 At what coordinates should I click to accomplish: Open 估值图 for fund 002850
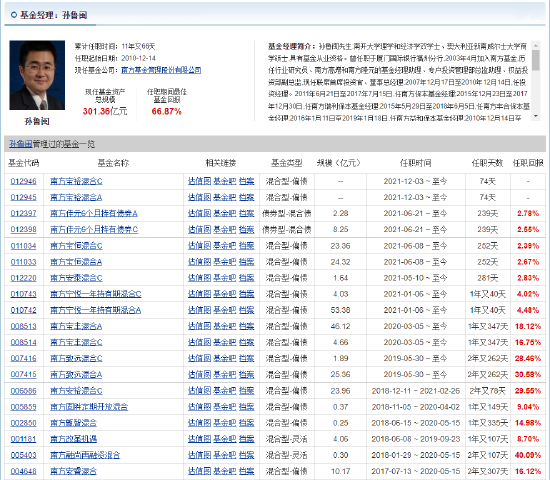200,423
